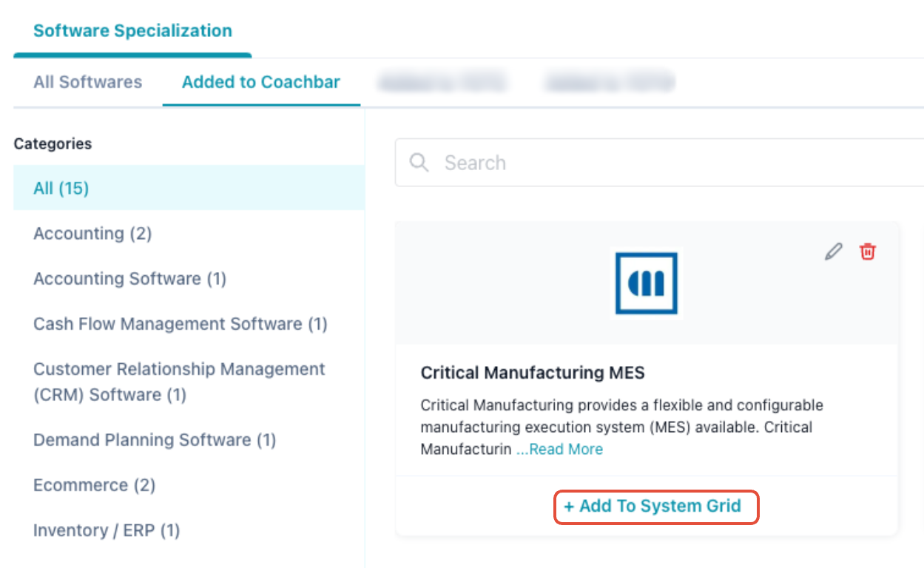Click into the Search input field

coord(666,163)
